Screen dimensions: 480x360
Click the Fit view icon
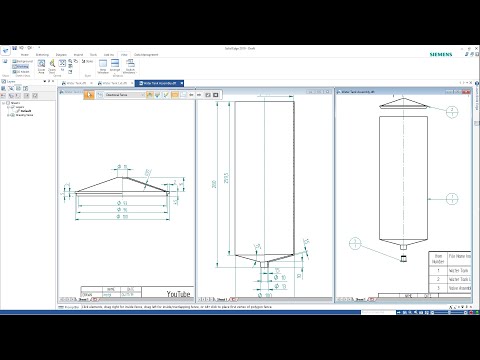tap(62, 65)
